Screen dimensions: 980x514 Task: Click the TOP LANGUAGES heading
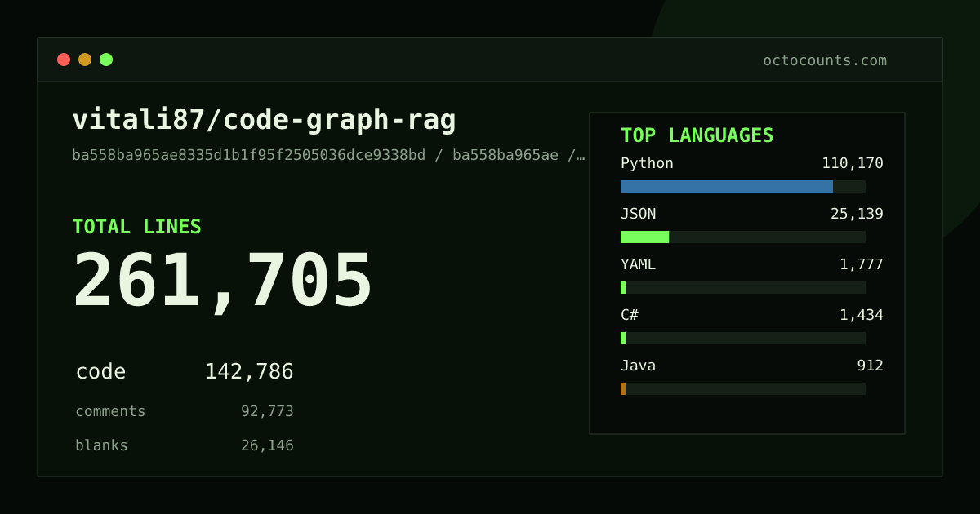tap(697, 135)
